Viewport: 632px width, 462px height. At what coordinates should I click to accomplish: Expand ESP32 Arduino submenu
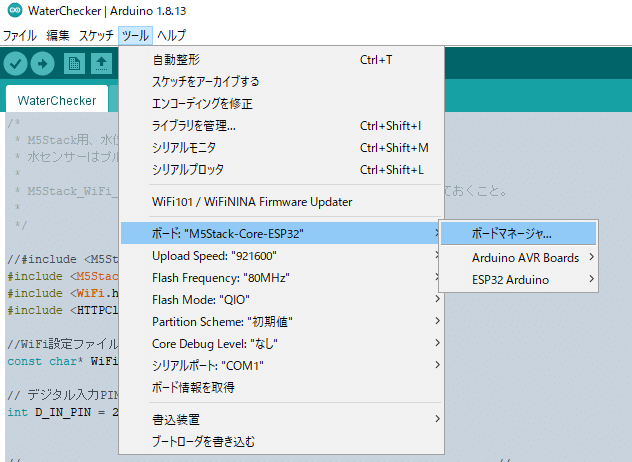tap(518, 279)
